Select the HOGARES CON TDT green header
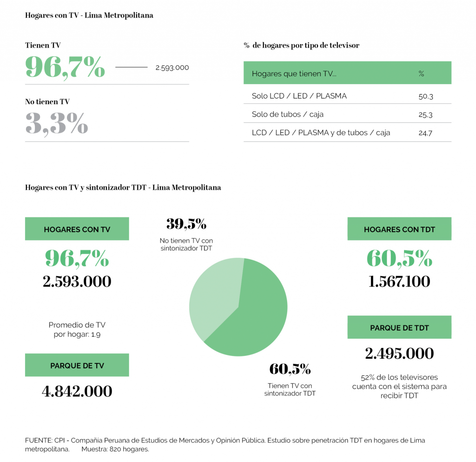476x462 pixels. click(399, 229)
